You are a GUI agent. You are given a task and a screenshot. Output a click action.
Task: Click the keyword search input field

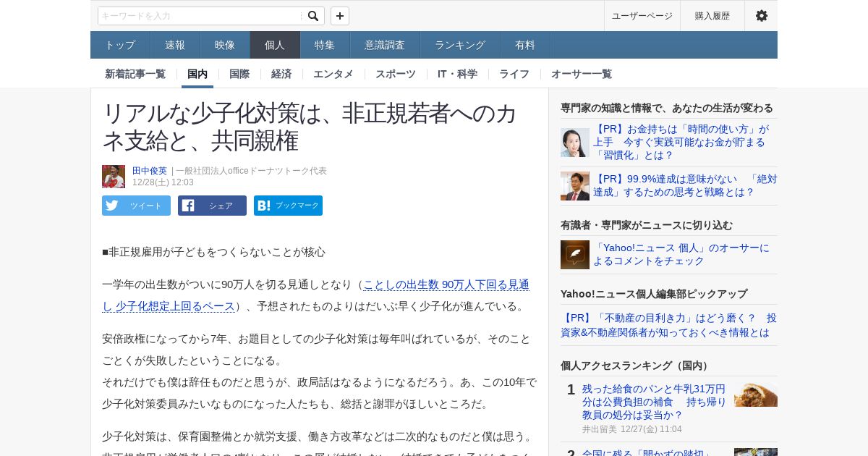[200, 16]
